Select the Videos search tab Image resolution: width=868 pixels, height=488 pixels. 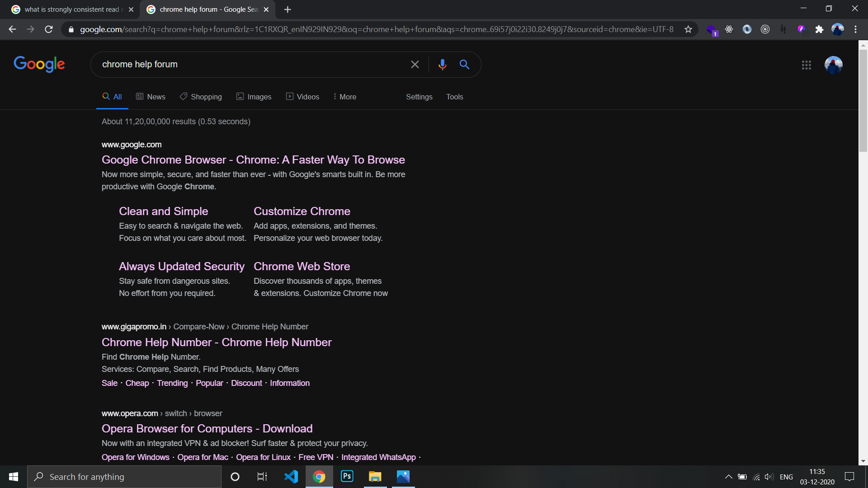click(x=302, y=97)
